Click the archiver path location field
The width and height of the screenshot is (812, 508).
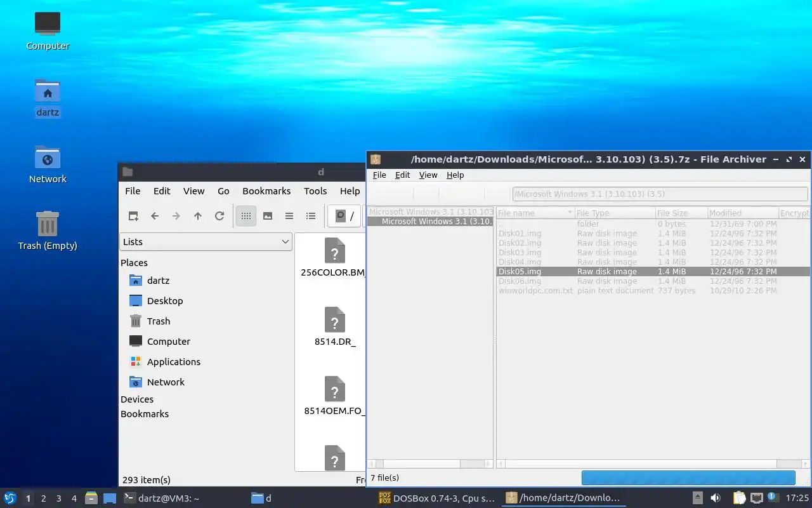(660, 194)
